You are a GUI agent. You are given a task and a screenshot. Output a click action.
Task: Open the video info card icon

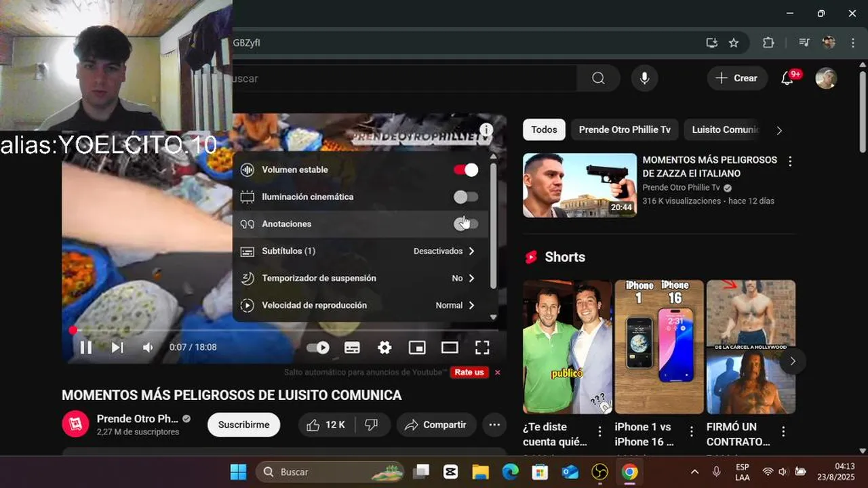pos(486,130)
